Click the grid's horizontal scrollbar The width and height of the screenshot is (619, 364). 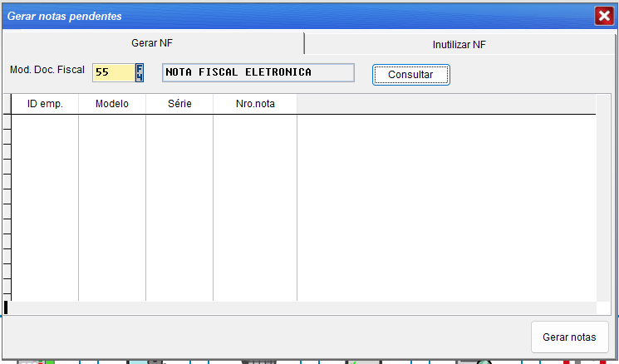pos(300,308)
